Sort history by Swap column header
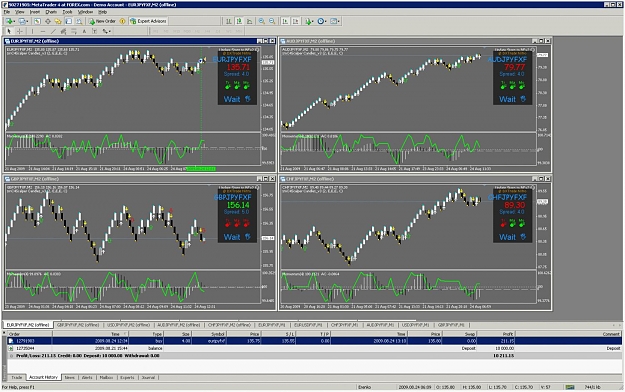This screenshot has width=625, height=392. [x=460, y=334]
